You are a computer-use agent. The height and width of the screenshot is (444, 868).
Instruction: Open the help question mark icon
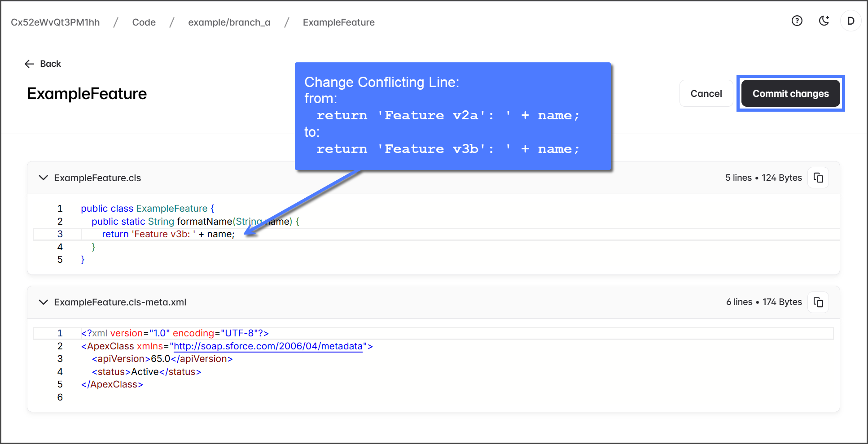797,21
